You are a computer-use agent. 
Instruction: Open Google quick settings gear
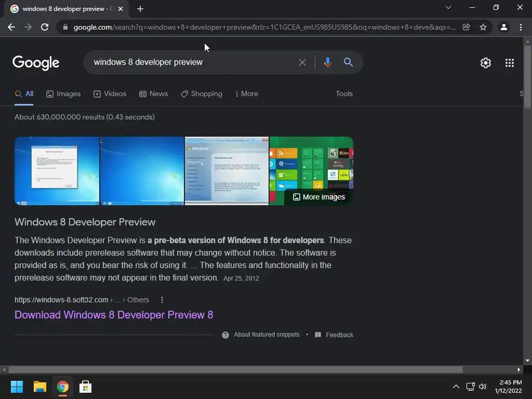click(x=486, y=63)
